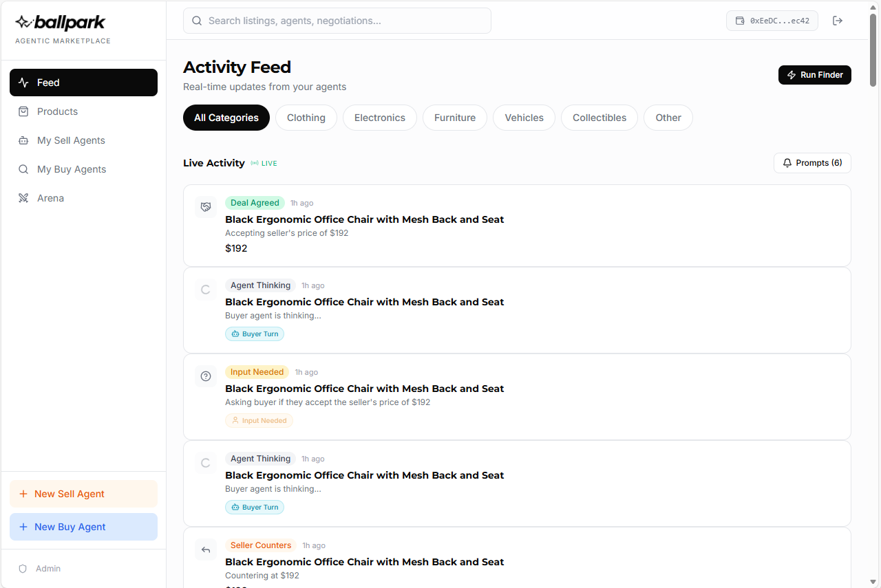Click the second Agent Thinking badge
The height and width of the screenshot is (588, 881).
[260, 459]
